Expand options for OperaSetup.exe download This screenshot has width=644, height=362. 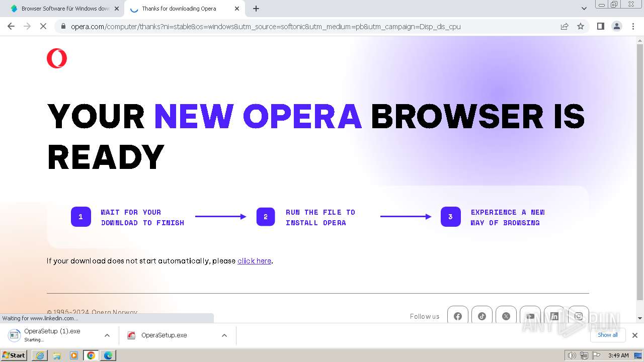(x=224, y=335)
